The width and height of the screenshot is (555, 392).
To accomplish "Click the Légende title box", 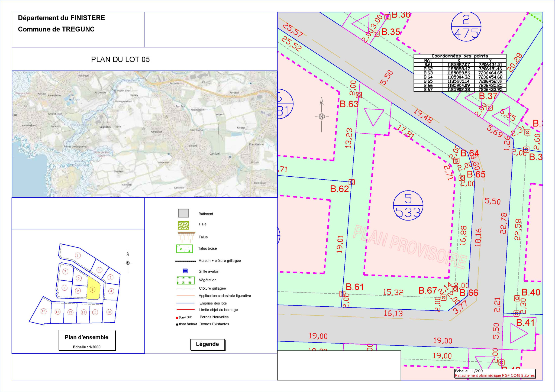I will pyautogui.click(x=208, y=344).
